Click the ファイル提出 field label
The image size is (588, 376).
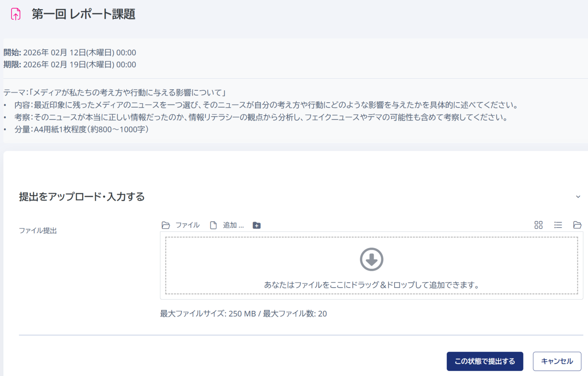(38, 231)
